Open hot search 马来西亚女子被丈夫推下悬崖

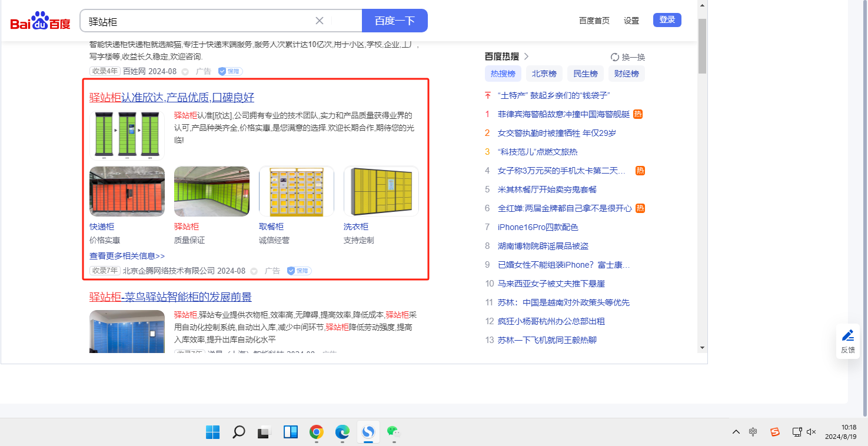[x=551, y=284]
